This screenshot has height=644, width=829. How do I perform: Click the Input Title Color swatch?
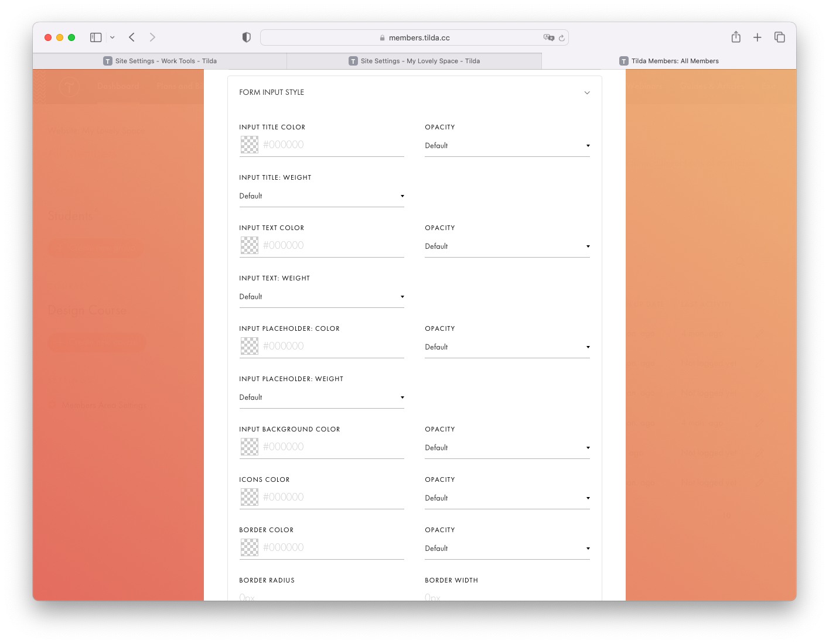point(249,145)
